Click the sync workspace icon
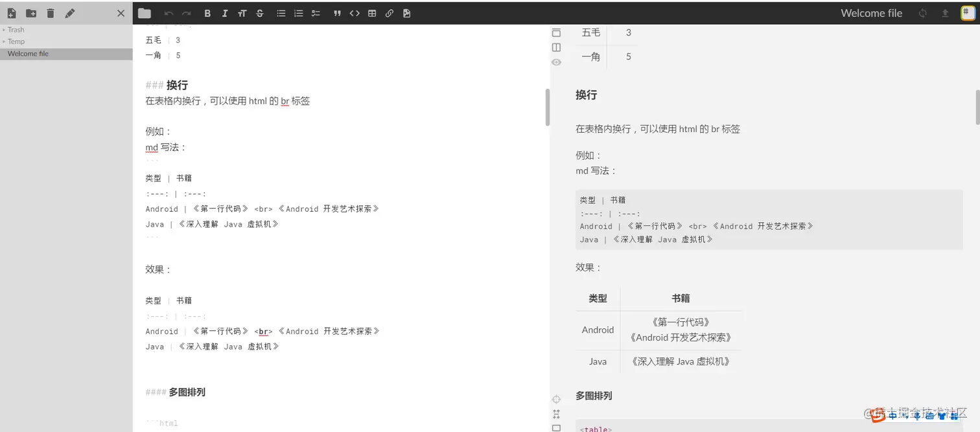 tap(923, 13)
